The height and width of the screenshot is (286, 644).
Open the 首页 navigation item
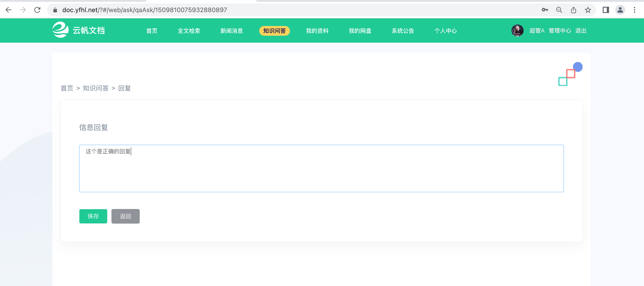[152, 31]
